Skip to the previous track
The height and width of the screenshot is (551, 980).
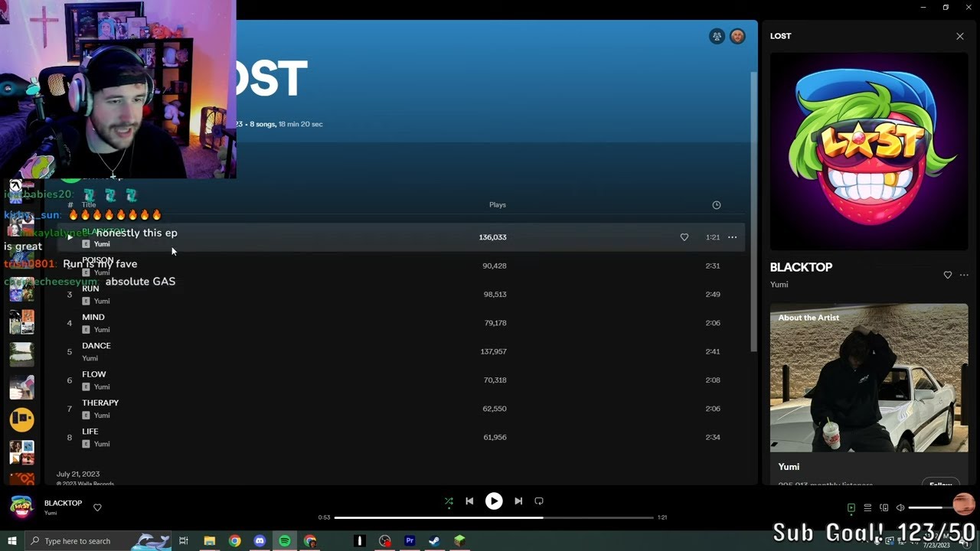click(x=469, y=501)
